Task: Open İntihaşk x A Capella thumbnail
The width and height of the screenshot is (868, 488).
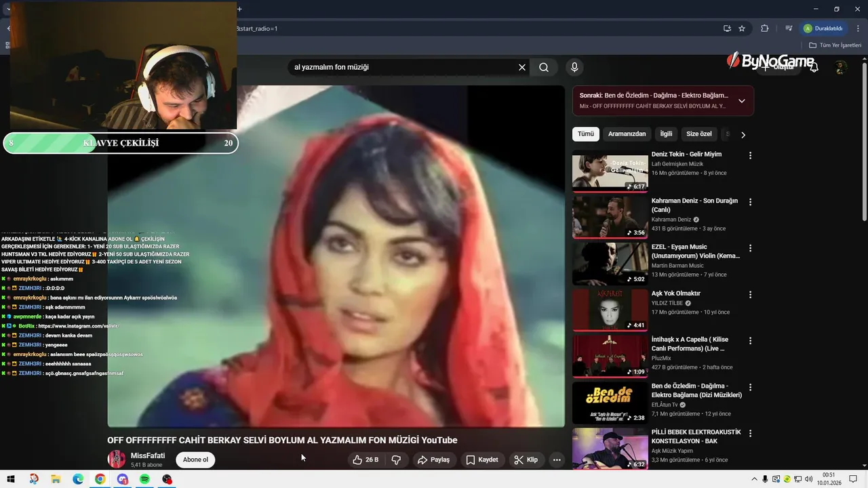Action: (610, 357)
